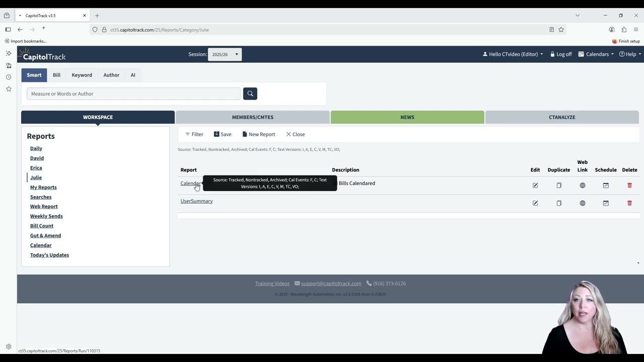Open Weekly Sends category
This screenshot has height=362, width=644.
pyautogui.click(x=46, y=216)
